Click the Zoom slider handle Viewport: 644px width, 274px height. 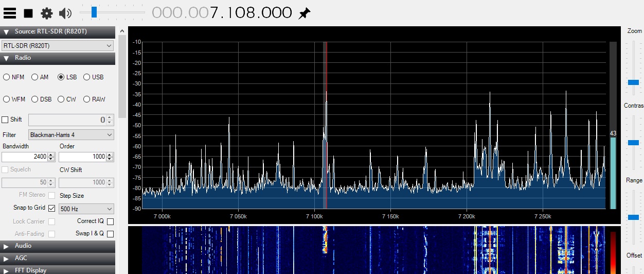(x=633, y=82)
